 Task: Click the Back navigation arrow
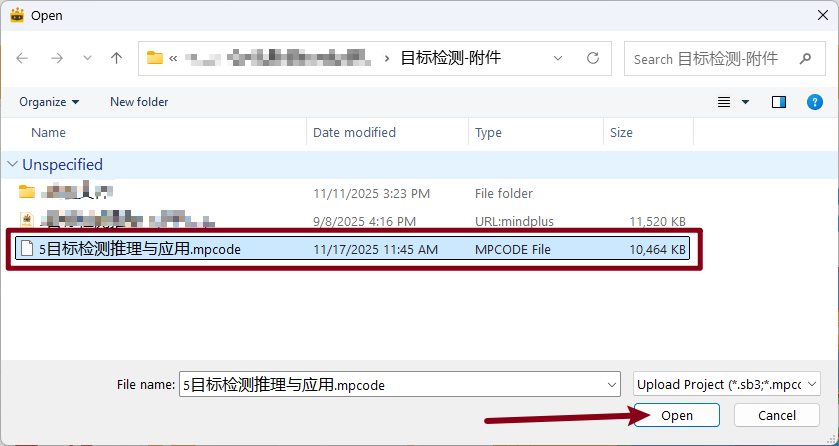tap(23, 59)
